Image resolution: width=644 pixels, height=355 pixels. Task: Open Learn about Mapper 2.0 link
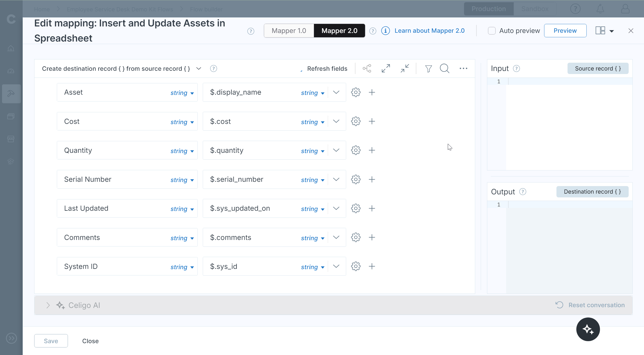click(x=429, y=31)
